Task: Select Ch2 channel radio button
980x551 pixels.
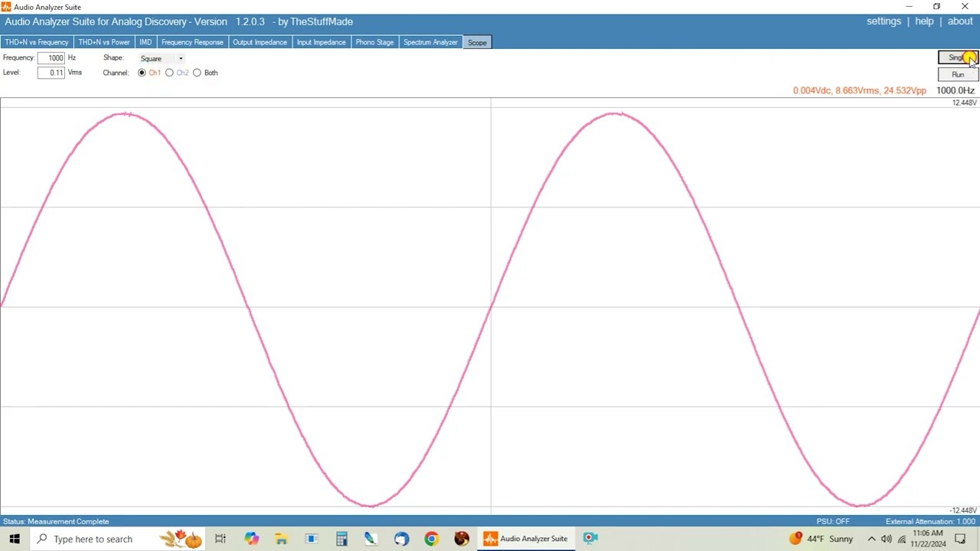Action: coord(169,73)
